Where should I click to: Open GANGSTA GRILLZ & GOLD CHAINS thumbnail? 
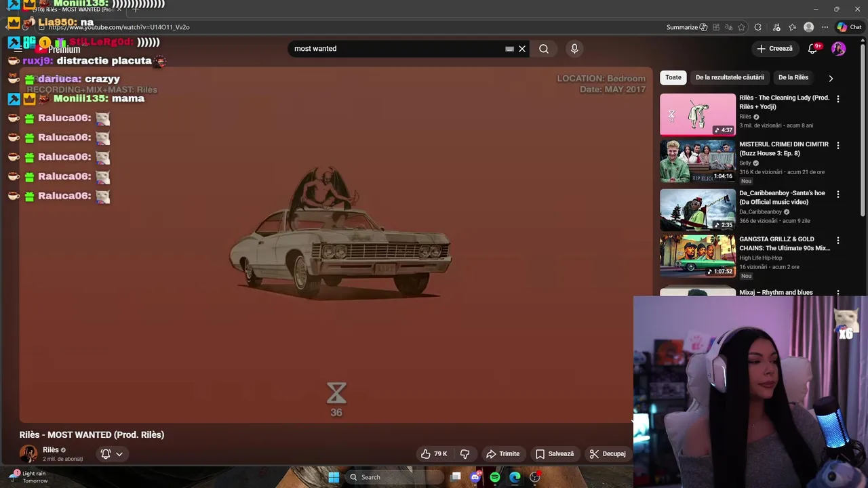(x=698, y=256)
